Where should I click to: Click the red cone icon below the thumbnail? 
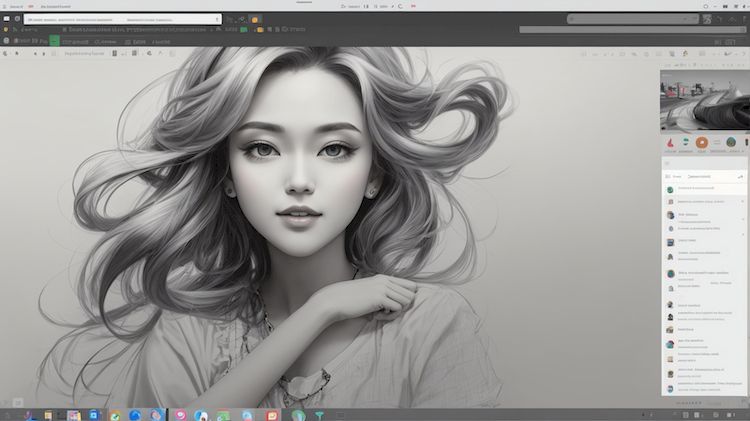pyautogui.click(x=671, y=143)
